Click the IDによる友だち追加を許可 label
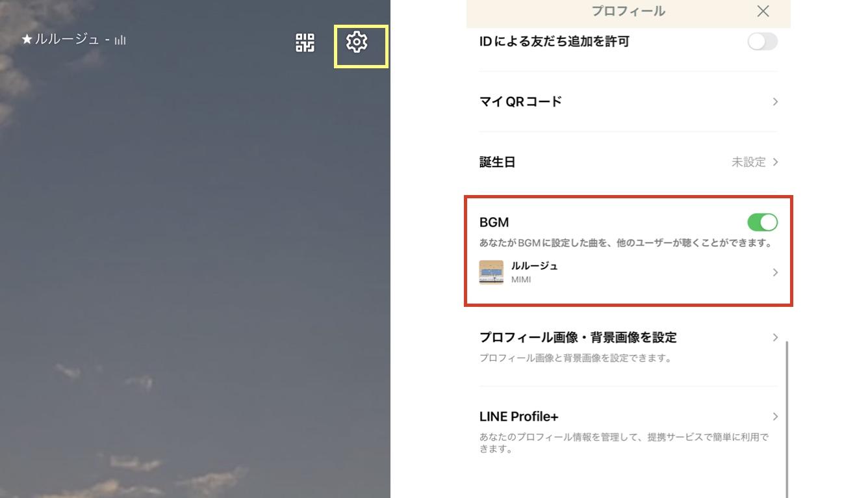This screenshot has width=868, height=498. click(554, 42)
